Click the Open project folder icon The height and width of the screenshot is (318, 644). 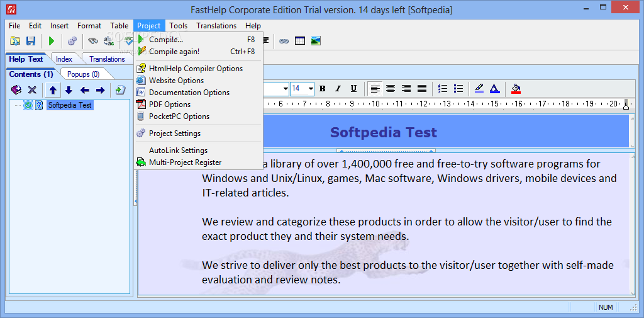pyautogui.click(x=15, y=41)
